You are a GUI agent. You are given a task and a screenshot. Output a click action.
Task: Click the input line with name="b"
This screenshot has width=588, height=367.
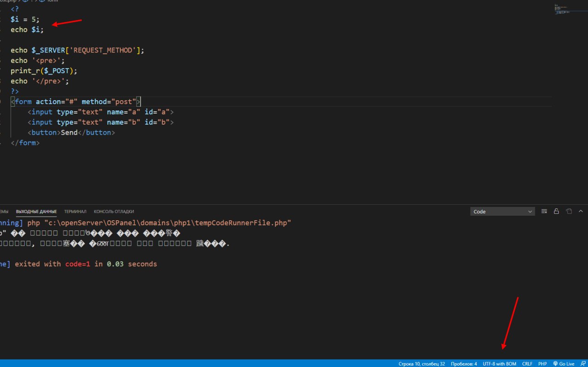(101, 122)
